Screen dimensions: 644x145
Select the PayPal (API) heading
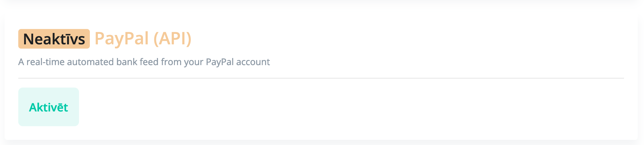(x=143, y=39)
